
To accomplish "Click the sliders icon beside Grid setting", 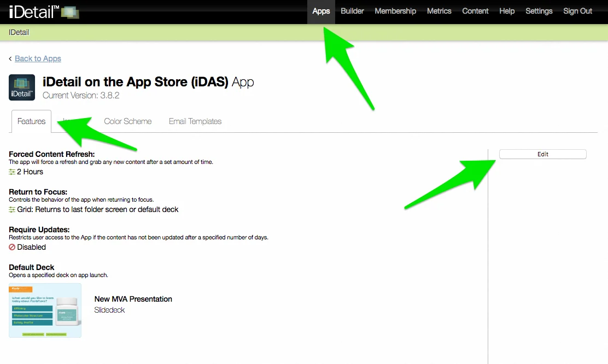I will 12,209.
